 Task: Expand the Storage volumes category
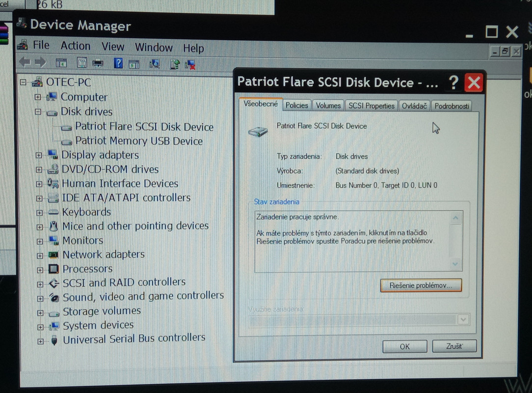click(40, 313)
